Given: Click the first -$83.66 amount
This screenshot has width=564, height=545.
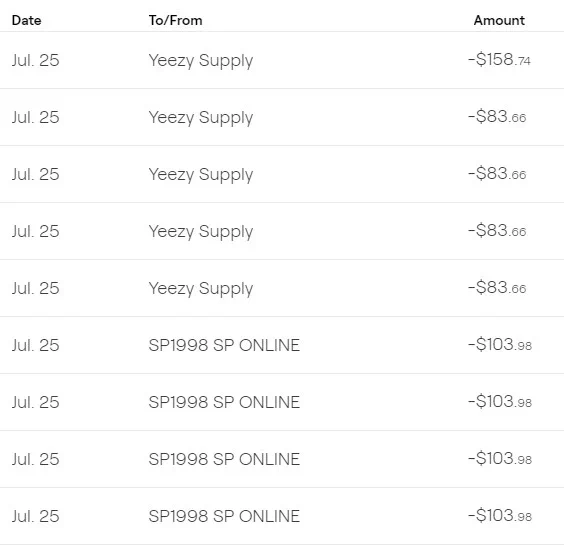Looking at the screenshot, I should point(497,117).
